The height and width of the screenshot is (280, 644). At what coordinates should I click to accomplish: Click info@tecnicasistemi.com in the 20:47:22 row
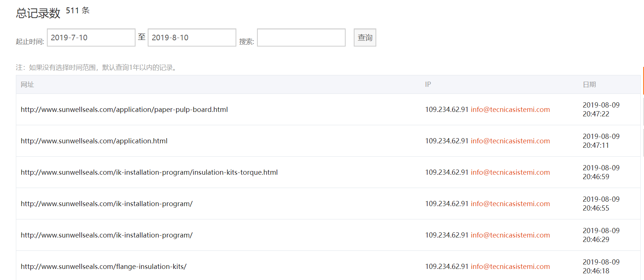click(x=510, y=110)
